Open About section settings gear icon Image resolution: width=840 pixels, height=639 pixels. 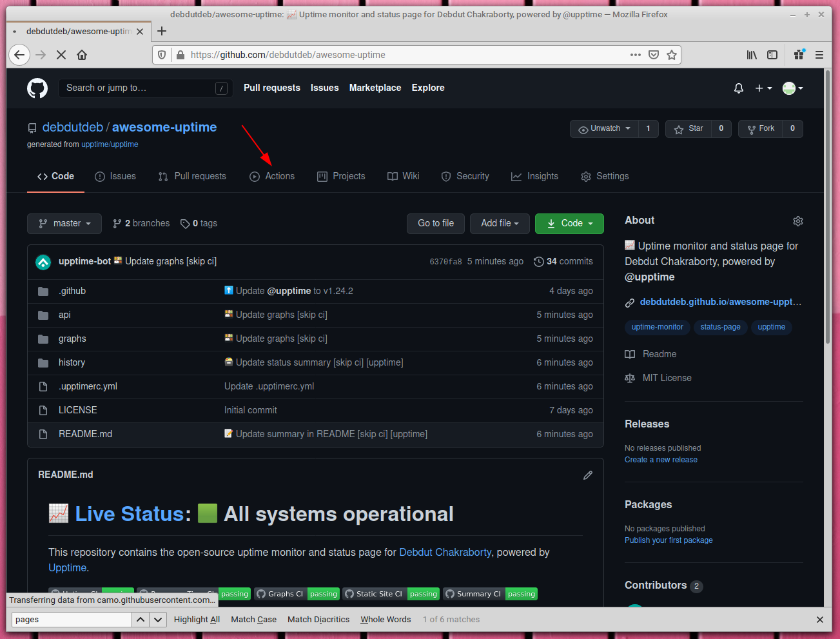click(x=797, y=221)
